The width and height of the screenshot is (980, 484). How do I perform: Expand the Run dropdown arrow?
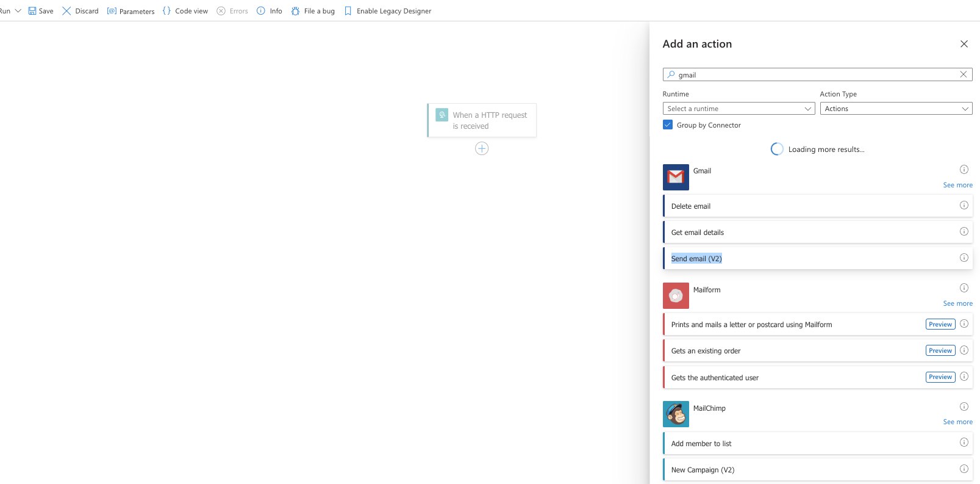click(x=18, y=11)
